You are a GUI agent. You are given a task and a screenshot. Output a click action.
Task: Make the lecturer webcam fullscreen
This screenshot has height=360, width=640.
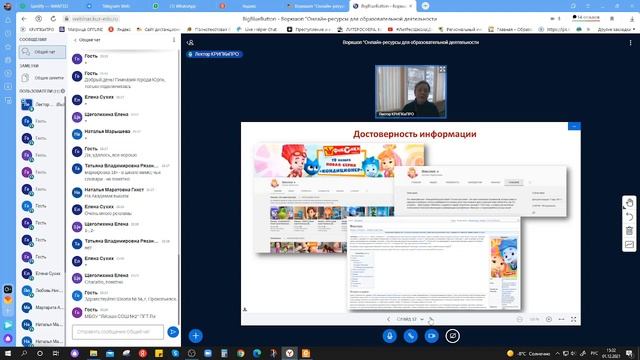point(442,69)
